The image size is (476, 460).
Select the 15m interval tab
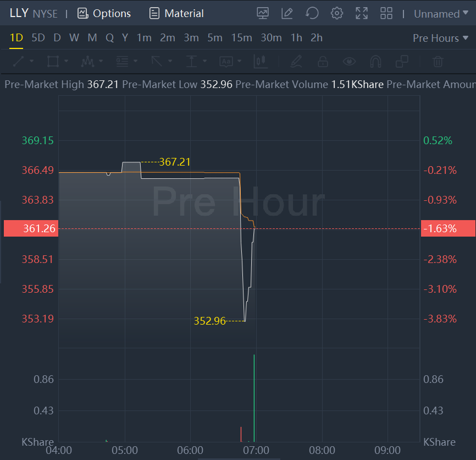[241, 38]
